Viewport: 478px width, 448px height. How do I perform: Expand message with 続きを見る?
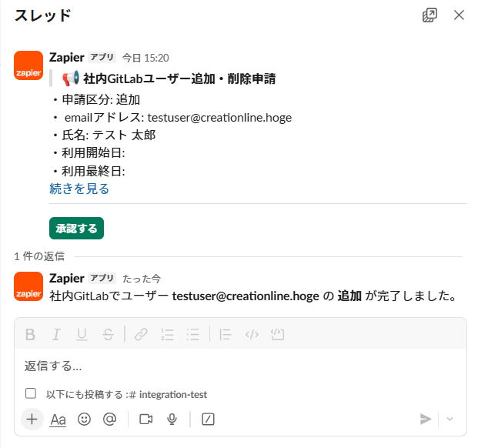(79, 189)
